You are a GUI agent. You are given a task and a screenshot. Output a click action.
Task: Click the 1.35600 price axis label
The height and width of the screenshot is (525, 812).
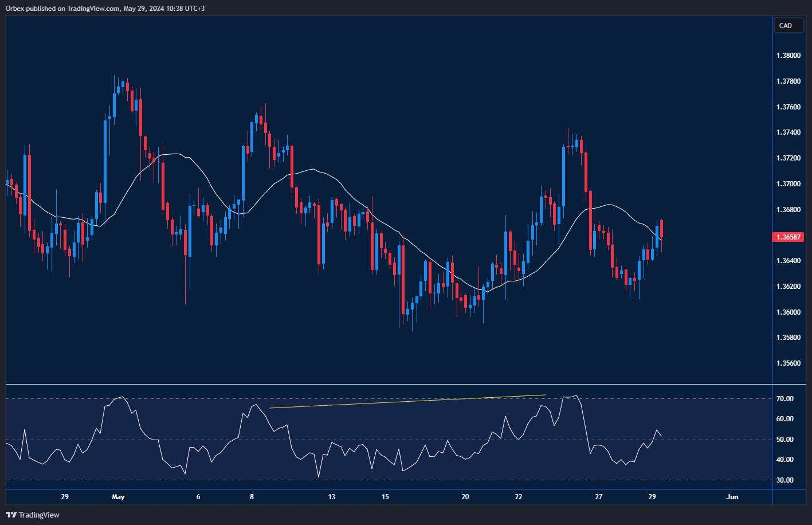coord(788,363)
